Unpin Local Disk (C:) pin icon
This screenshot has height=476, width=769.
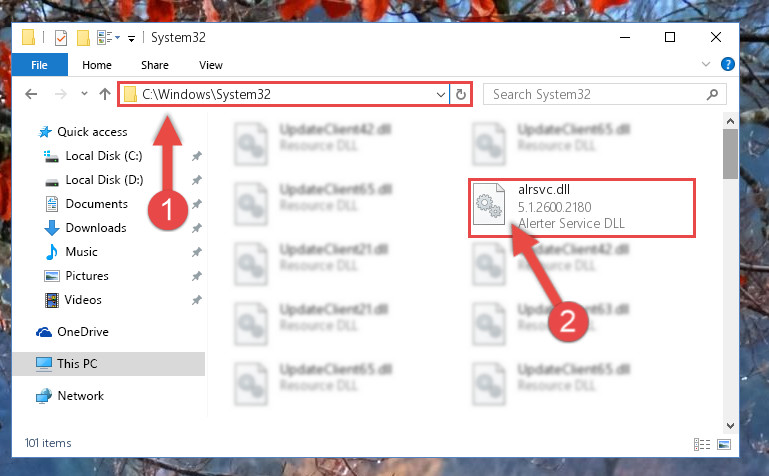(197, 156)
